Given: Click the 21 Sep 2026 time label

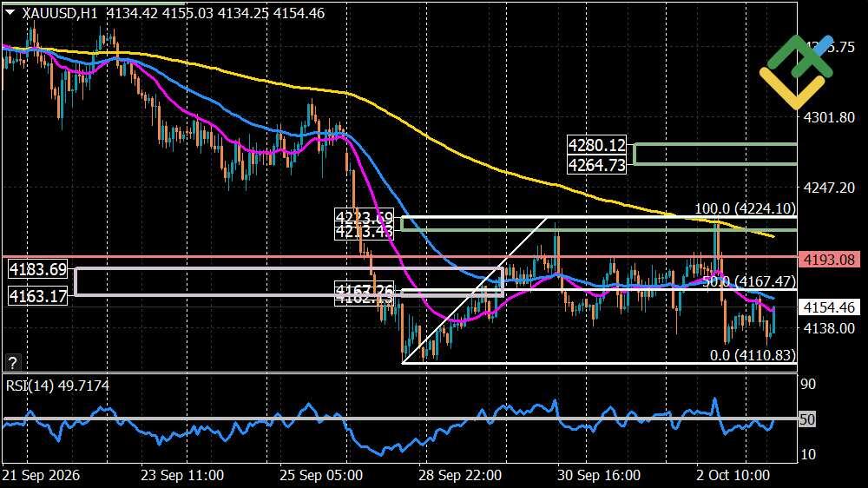Looking at the screenshot, I should (41, 475).
